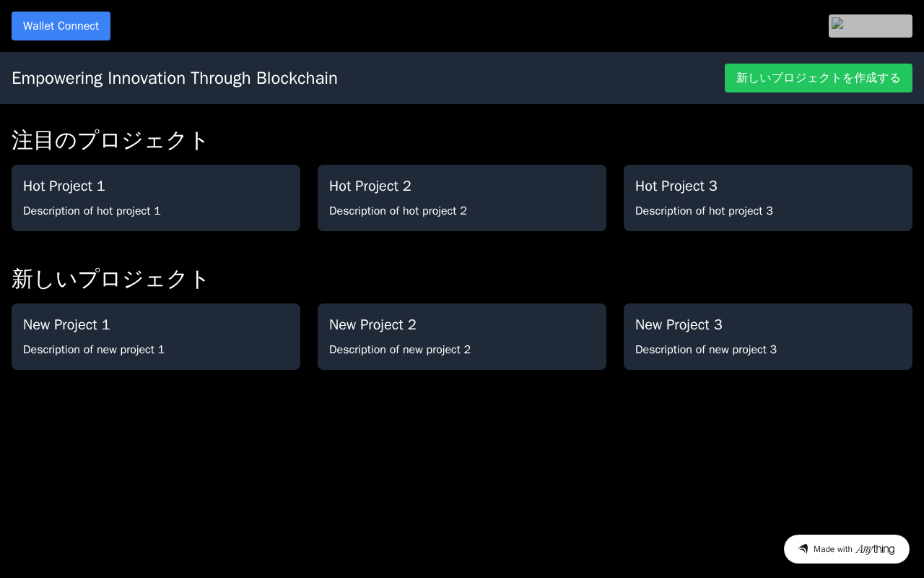Screen dimensions: 924x578
Task: Click the paper-plane logo icon in the badge
Action: [803, 549]
